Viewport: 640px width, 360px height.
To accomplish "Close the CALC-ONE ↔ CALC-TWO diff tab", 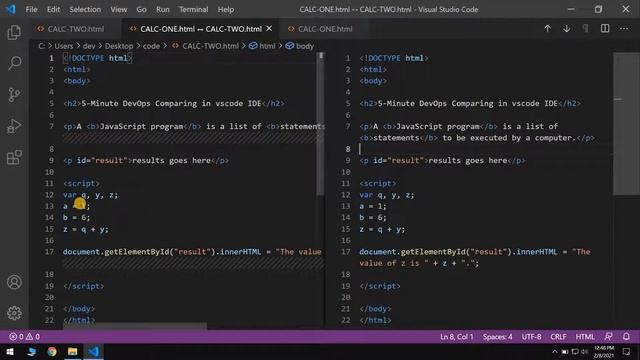I will click(x=269, y=29).
